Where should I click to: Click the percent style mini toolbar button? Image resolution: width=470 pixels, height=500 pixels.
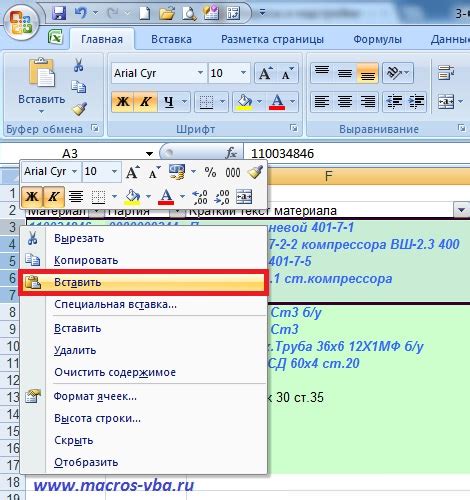coord(210,172)
